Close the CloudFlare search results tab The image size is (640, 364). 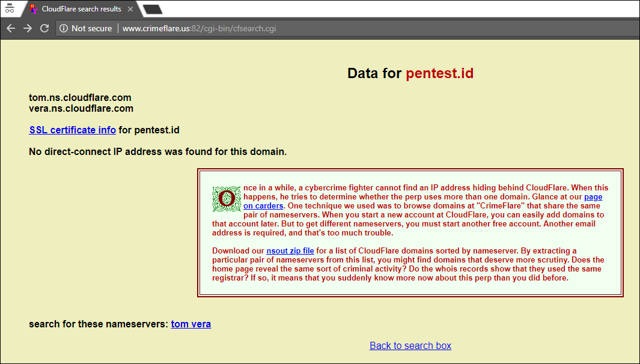[130, 9]
